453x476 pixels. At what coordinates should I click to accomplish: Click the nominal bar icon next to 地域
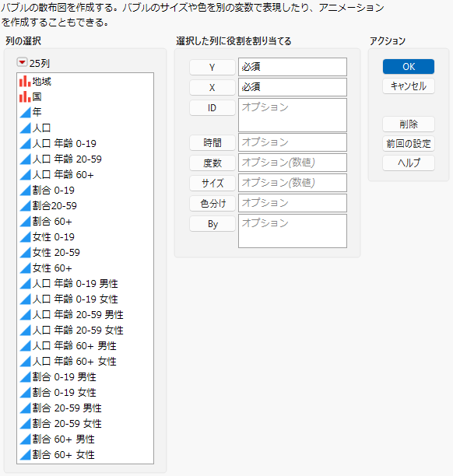pyautogui.click(x=25, y=82)
